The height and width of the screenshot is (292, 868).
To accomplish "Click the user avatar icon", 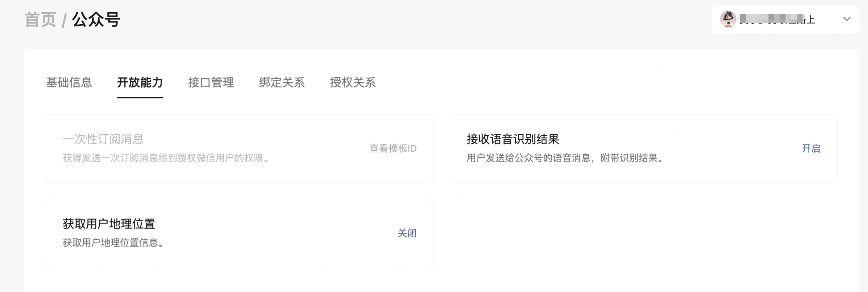I will (728, 19).
